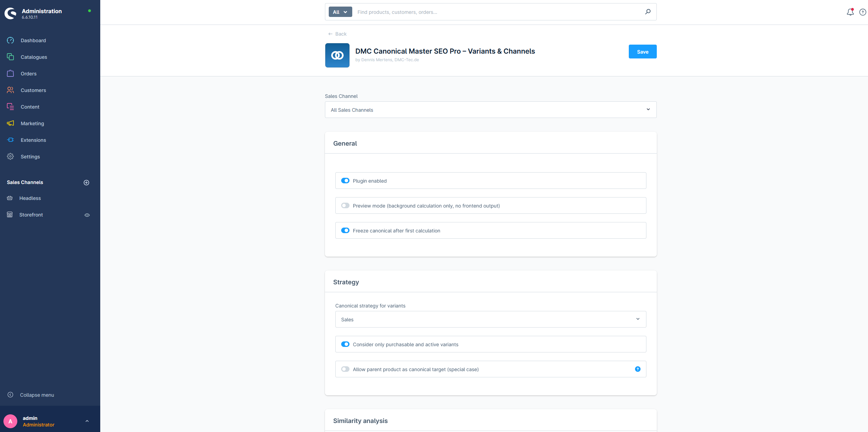
Task: Click the Storefront shop icon
Action: (10, 215)
